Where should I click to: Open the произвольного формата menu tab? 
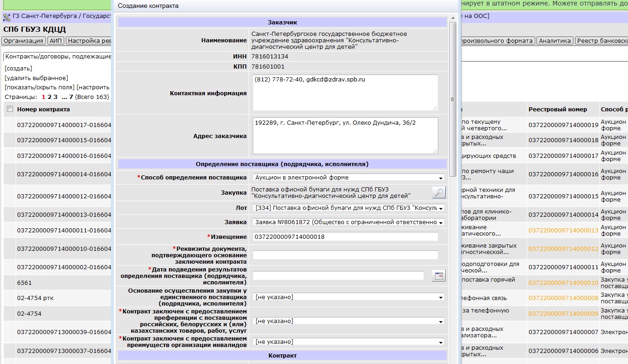498,40
